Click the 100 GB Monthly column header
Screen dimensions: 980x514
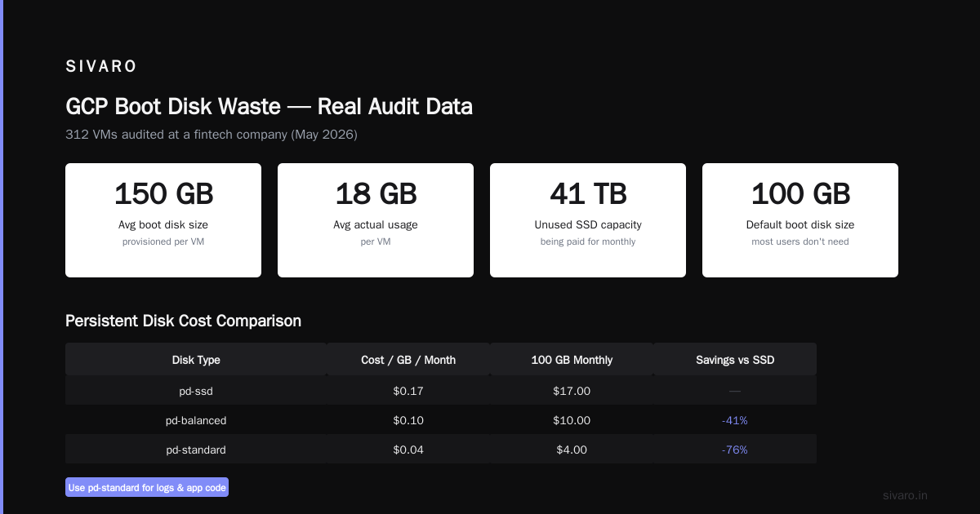[572, 360]
